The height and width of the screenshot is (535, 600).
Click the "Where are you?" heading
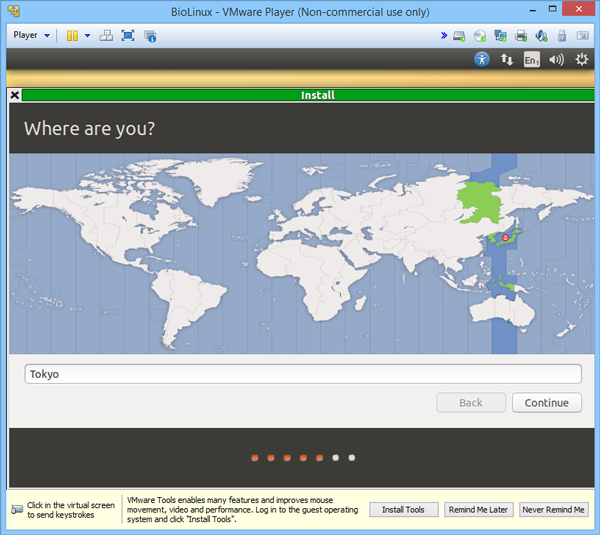[90, 129]
